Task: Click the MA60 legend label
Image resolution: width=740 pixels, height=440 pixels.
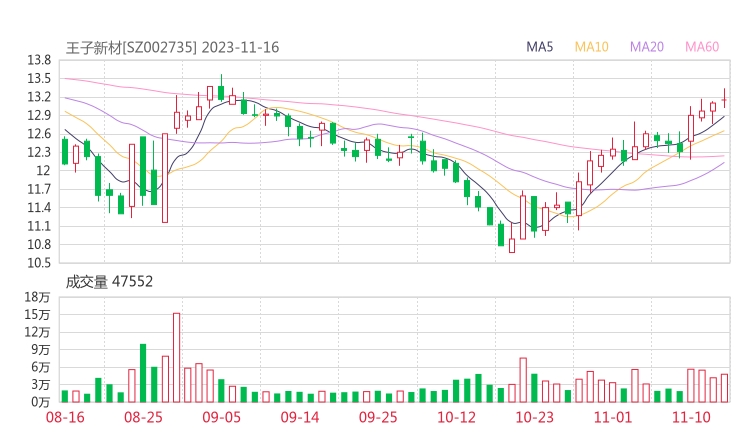Action: coord(702,47)
